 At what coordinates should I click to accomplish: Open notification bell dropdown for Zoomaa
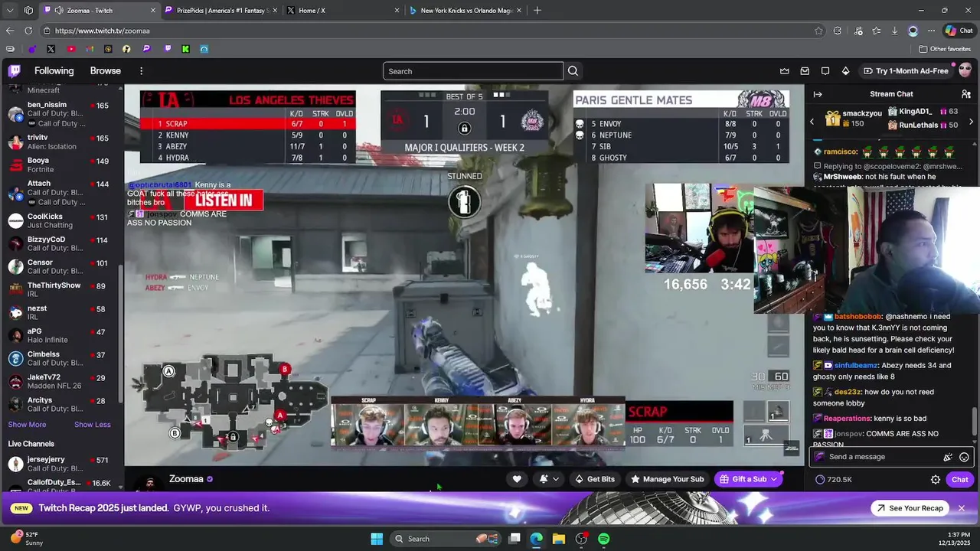(x=549, y=479)
